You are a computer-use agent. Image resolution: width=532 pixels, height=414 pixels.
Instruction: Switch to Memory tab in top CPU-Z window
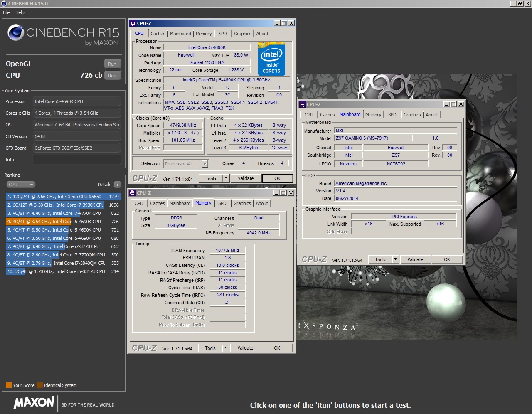pyautogui.click(x=204, y=34)
